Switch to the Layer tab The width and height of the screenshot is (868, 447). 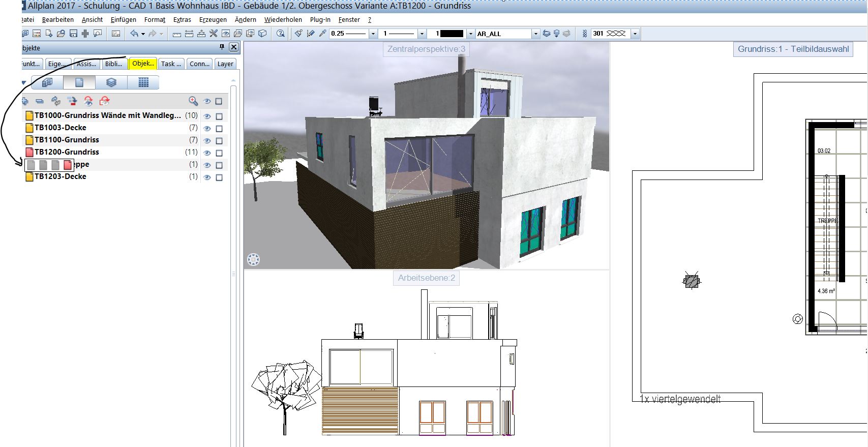[225, 64]
